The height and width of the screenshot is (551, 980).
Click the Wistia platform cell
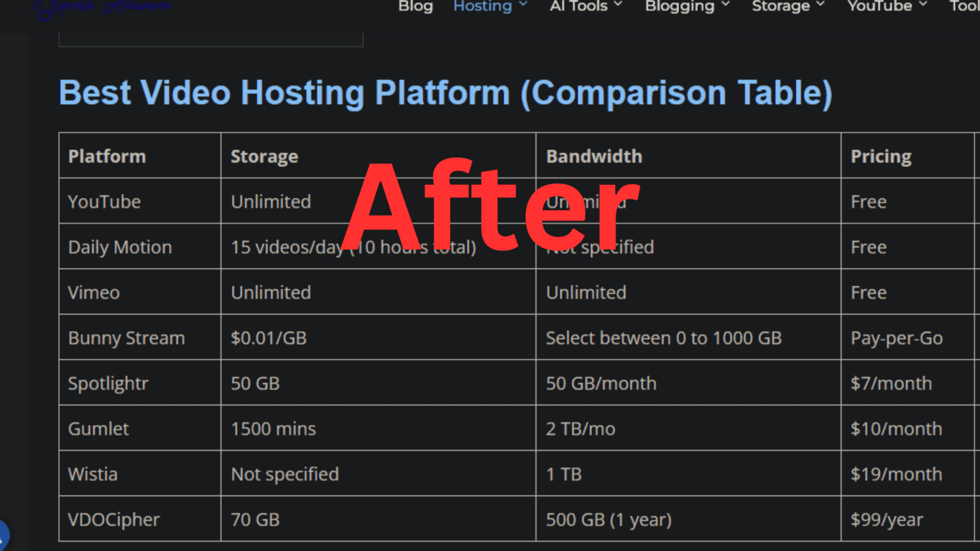[x=140, y=474]
